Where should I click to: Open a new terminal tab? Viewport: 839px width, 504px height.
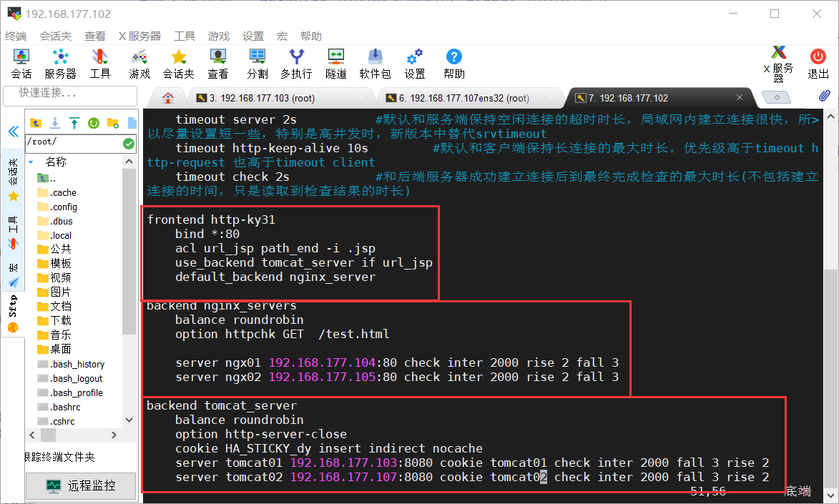[776, 97]
